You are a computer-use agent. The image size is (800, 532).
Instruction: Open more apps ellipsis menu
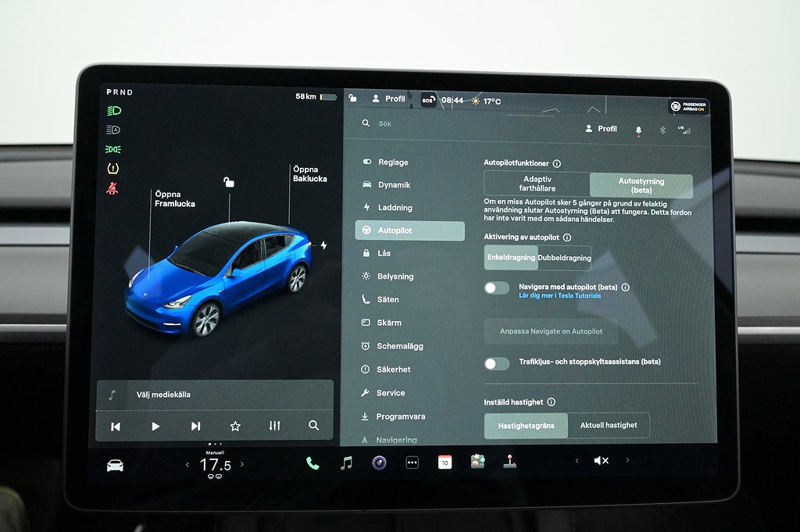tap(412, 462)
